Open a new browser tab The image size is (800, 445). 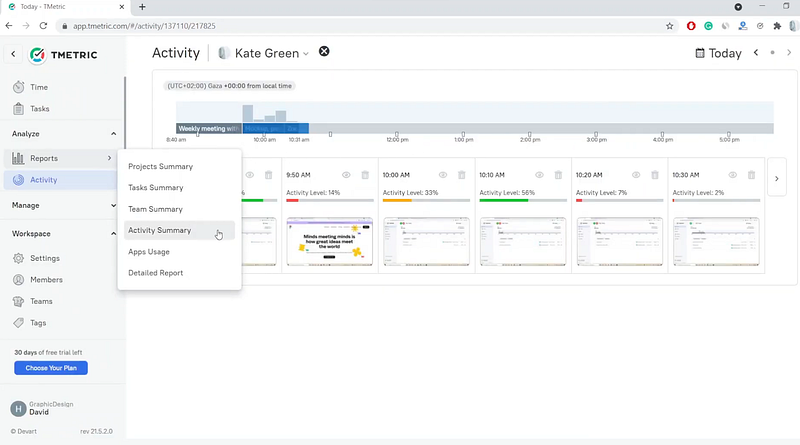142,7
